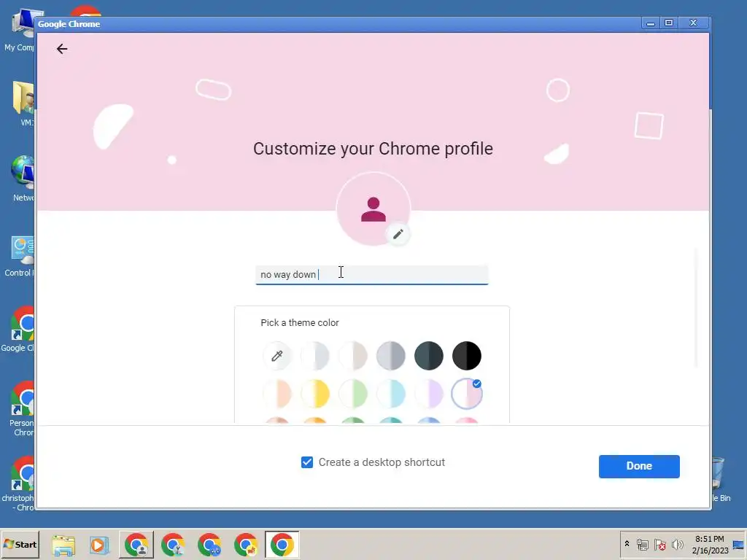Select the Person Chrome desktop shortcut

[22, 408]
